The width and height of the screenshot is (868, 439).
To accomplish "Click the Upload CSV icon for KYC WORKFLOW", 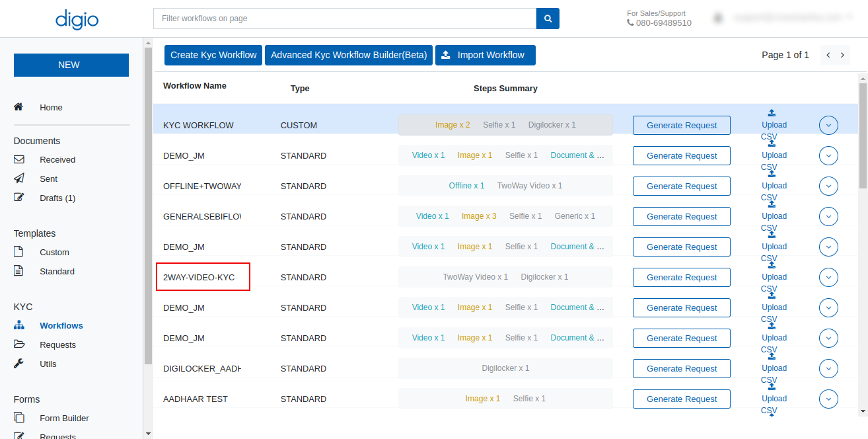I will point(771,112).
